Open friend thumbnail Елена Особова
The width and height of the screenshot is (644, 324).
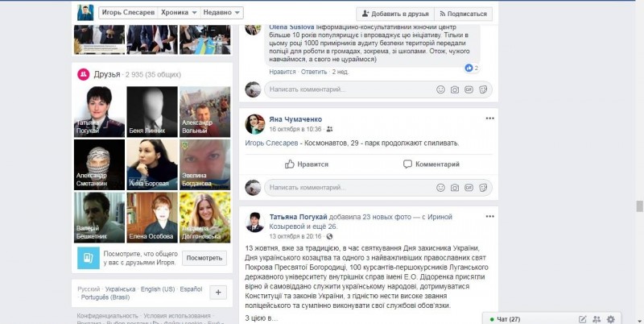(152, 217)
